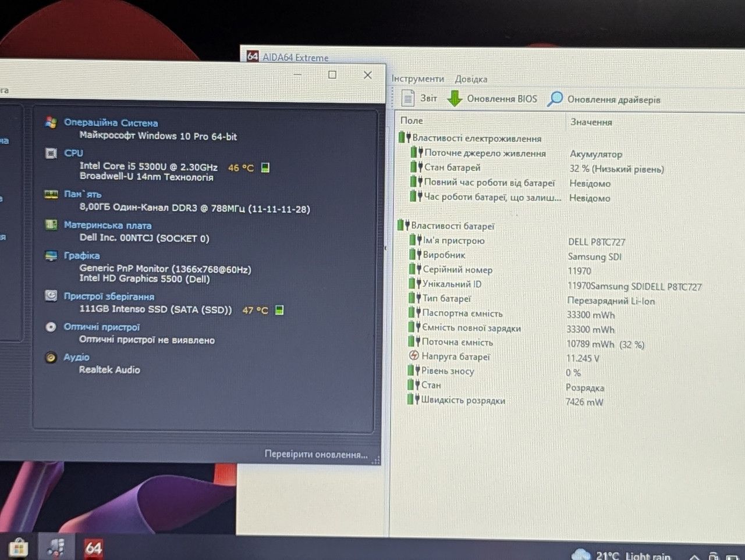Screen dimensions: 745x560
Task: Click the green temperature indicator after 47 °C
Action: (x=279, y=310)
